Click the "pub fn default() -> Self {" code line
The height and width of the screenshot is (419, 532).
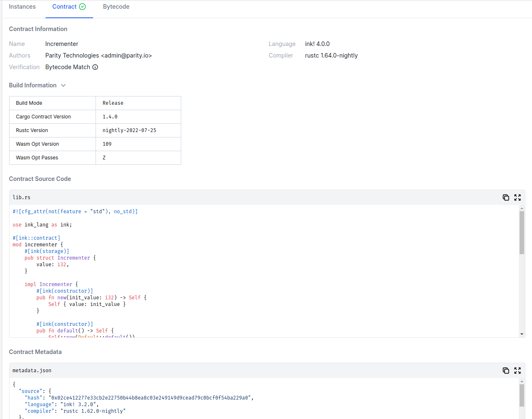pos(75,331)
